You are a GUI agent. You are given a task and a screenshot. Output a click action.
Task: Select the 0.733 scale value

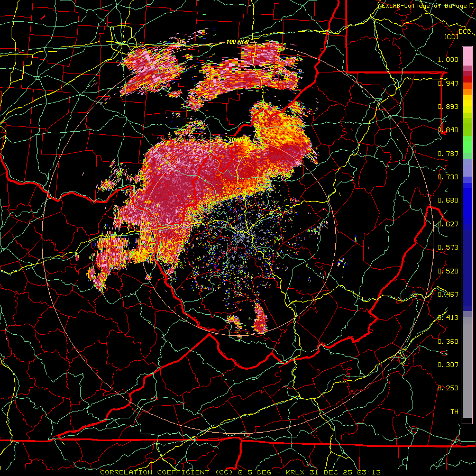tap(448, 177)
